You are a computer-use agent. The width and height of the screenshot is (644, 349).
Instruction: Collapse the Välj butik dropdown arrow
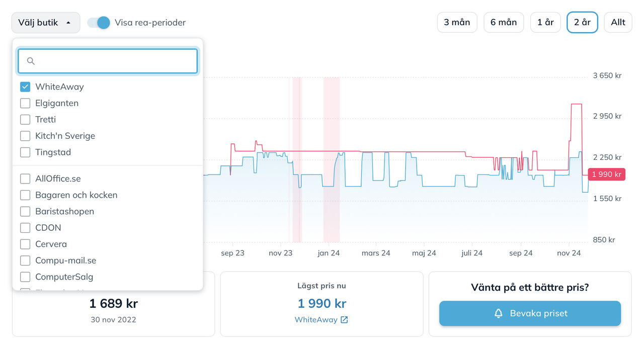(x=68, y=23)
